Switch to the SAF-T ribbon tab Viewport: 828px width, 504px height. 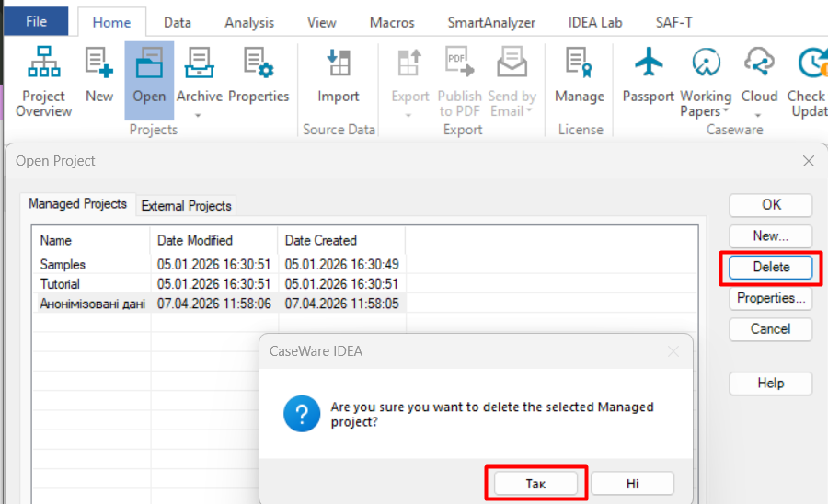pyautogui.click(x=673, y=22)
